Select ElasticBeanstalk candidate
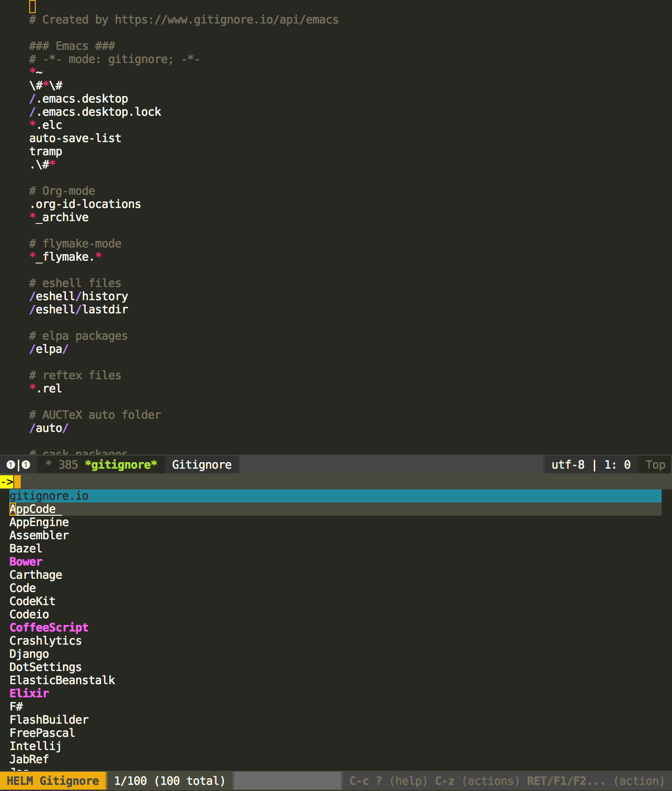Screen dimensions: 672x791 pyautogui.click(x=62, y=680)
